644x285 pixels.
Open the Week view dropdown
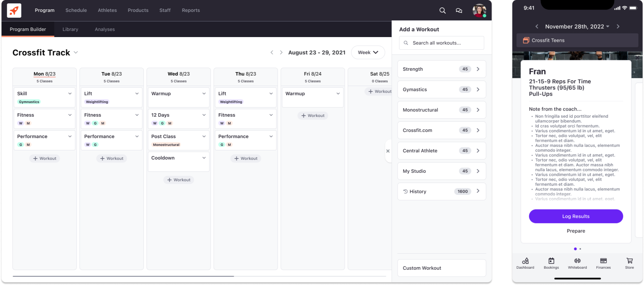pyautogui.click(x=368, y=52)
